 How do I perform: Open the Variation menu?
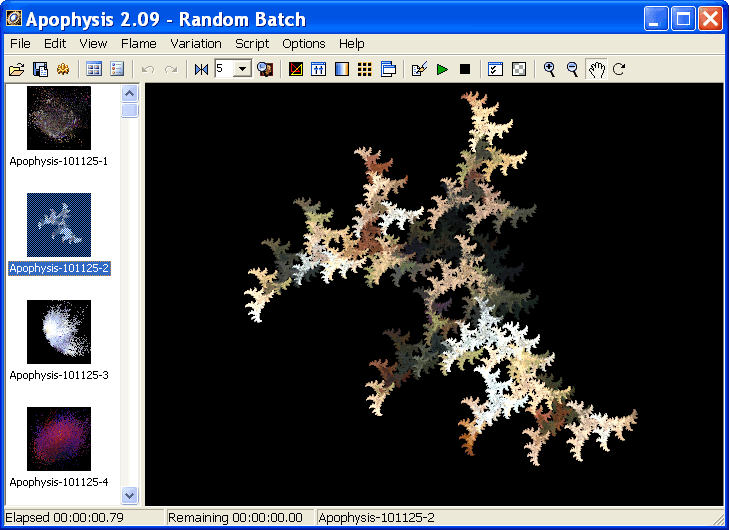[196, 44]
